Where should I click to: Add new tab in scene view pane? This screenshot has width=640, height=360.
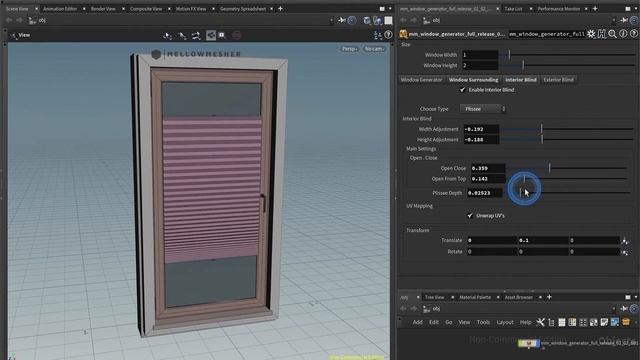tap(280, 9)
